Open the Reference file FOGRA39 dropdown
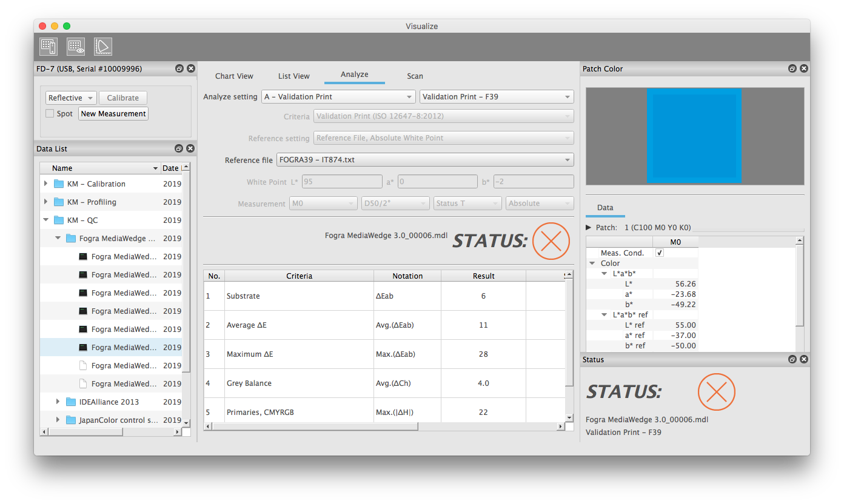This screenshot has width=844, height=504. pos(424,160)
